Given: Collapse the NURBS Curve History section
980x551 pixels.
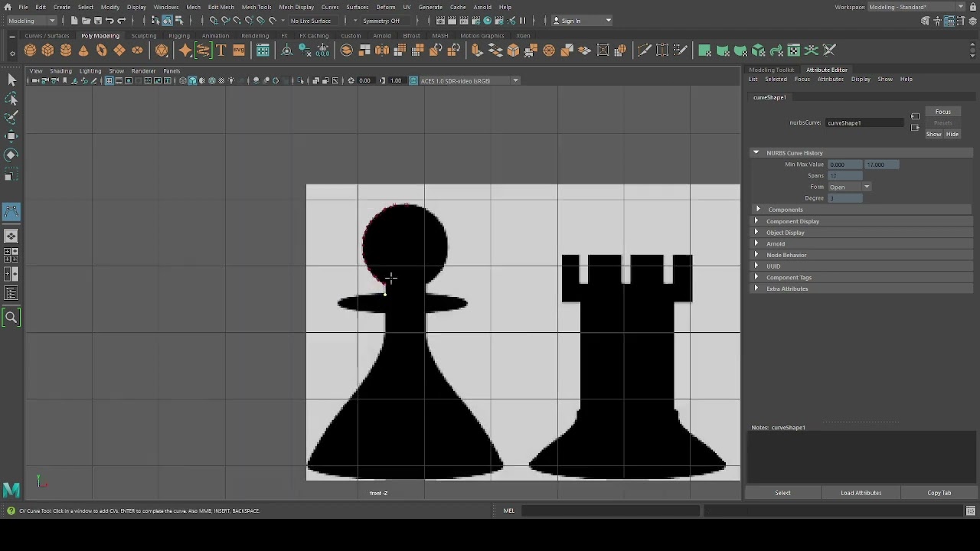Looking at the screenshot, I should pyautogui.click(x=756, y=153).
